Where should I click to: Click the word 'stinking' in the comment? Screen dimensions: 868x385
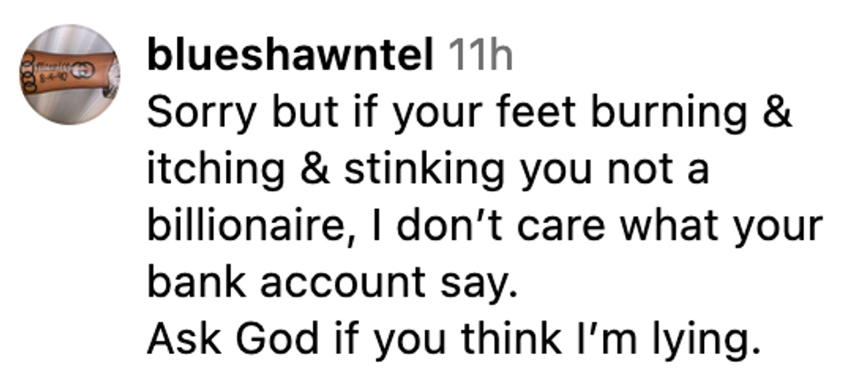(x=424, y=172)
